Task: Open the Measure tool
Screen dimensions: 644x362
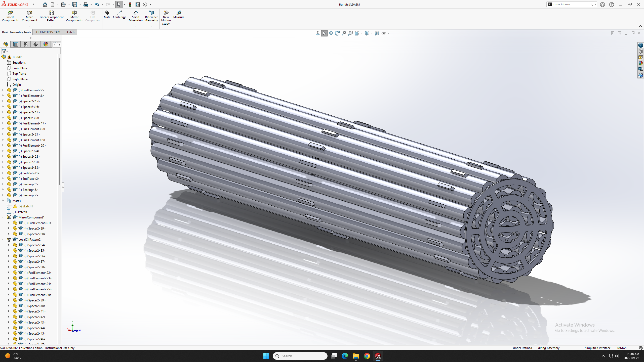Action: [x=179, y=15]
